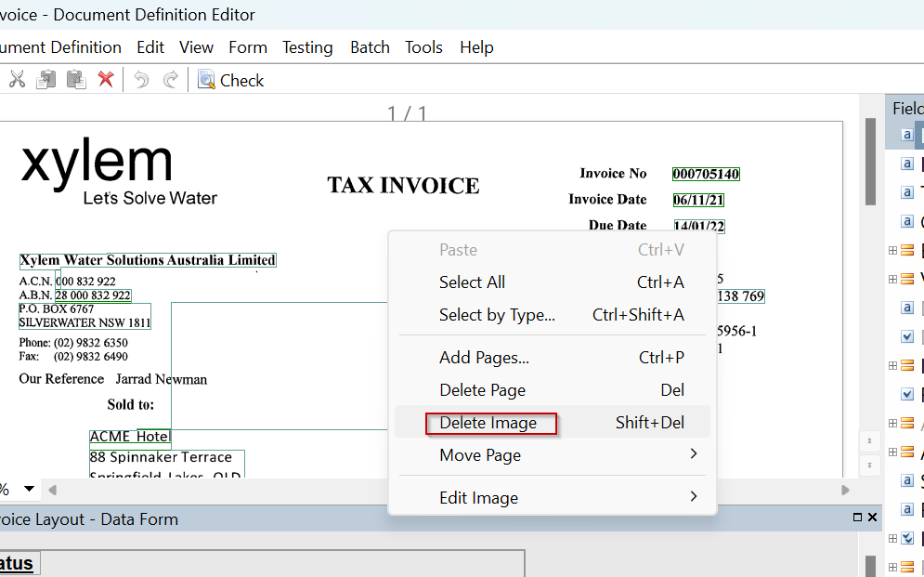The width and height of the screenshot is (924, 577).
Task: Click the horizontal scrollbar left arrow
Action: (52, 490)
